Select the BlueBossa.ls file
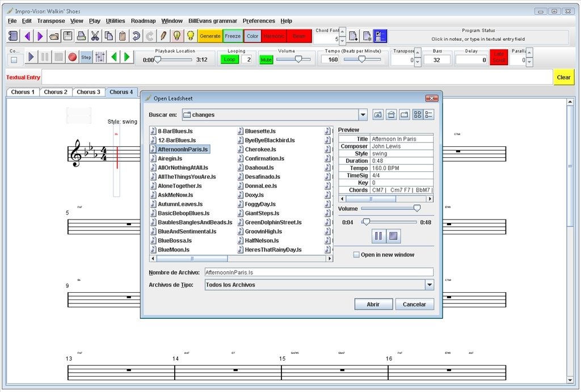This screenshot has height=392, width=581. coord(171,241)
